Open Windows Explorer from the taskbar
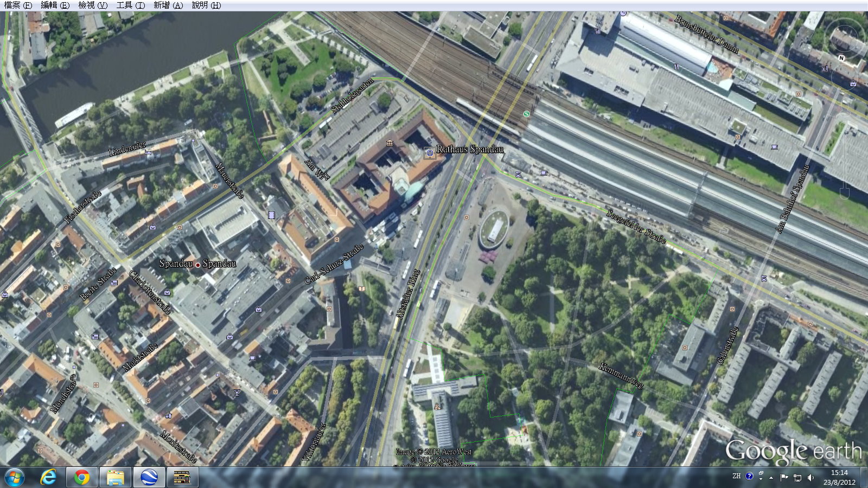868x488 pixels. point(116,478)
